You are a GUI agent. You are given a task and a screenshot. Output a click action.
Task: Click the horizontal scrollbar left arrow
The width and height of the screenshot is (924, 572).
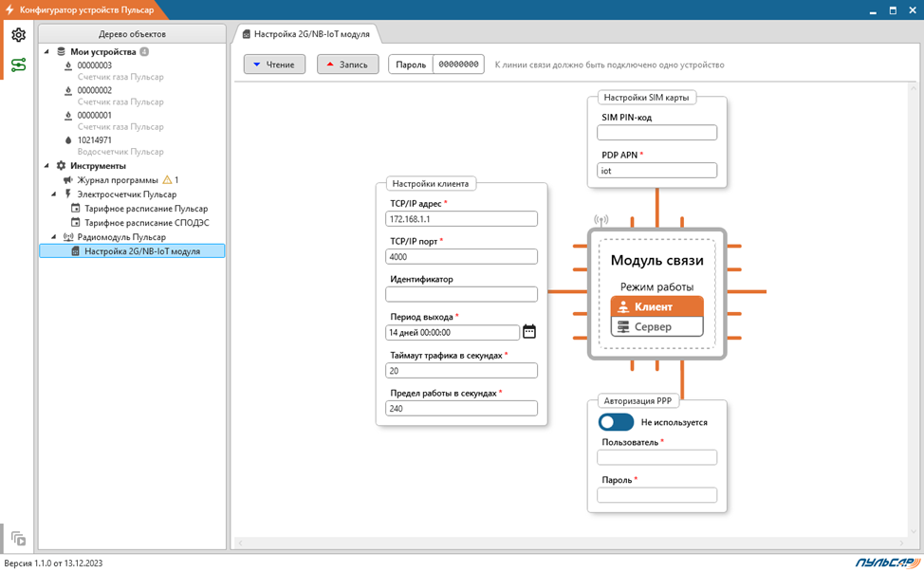point(240,543)
